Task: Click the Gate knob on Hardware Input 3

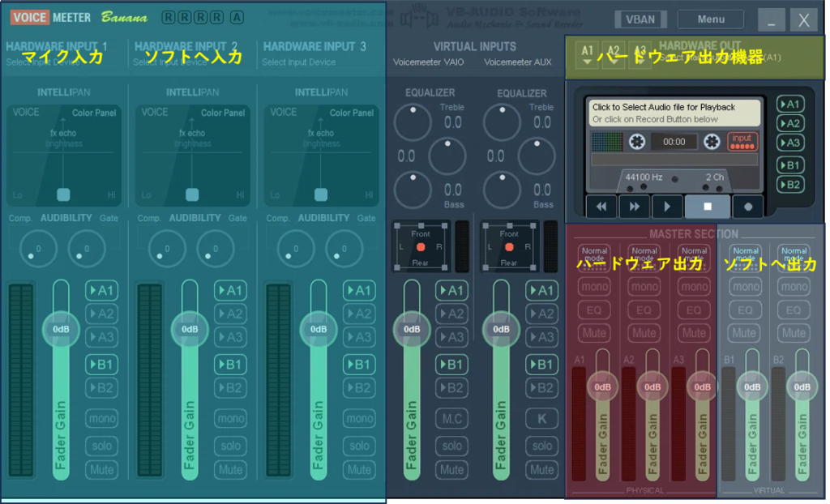Action: tap(344, 248)
